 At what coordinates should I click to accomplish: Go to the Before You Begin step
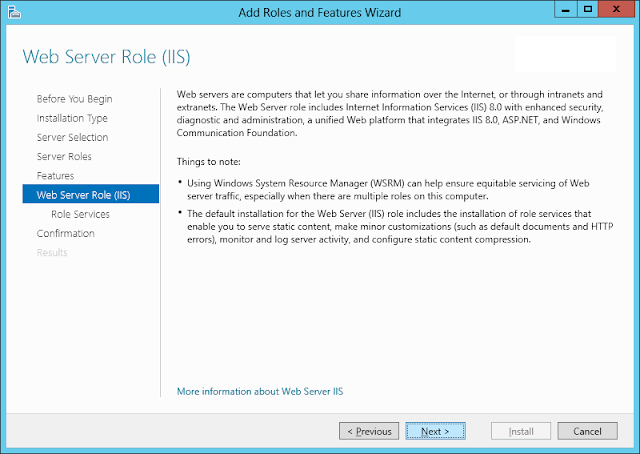(x=74, y=99)
